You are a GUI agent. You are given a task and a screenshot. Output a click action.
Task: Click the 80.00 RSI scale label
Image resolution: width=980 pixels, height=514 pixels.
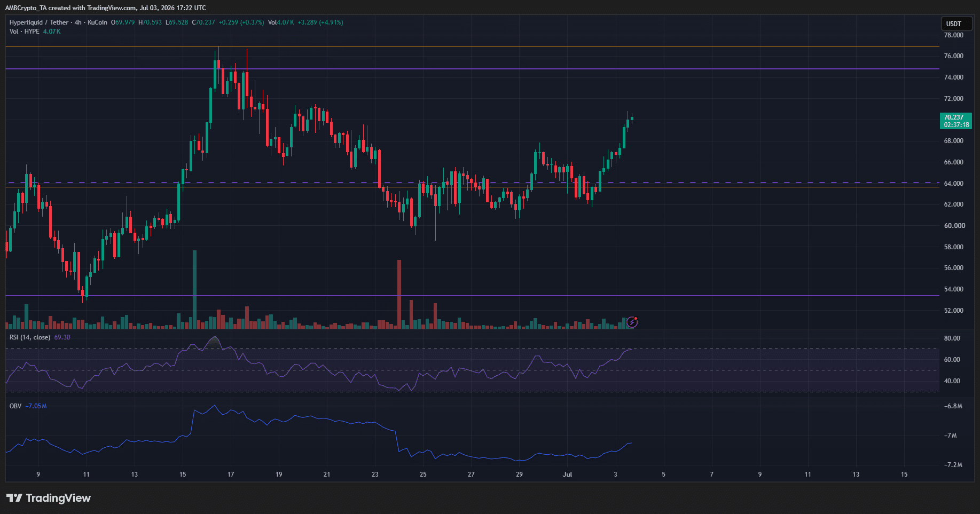(952, 338)
